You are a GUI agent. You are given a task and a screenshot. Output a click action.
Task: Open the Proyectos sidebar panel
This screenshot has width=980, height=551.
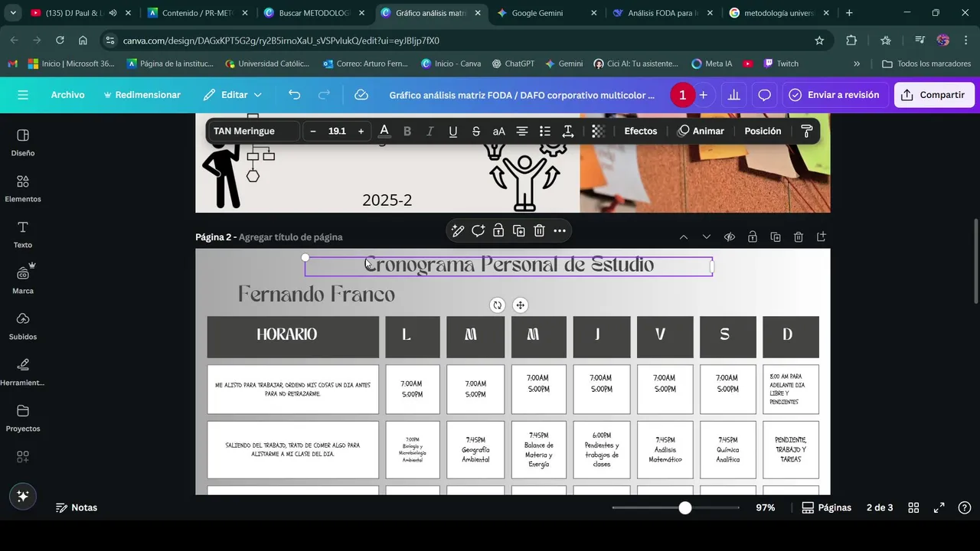(23, 418)
